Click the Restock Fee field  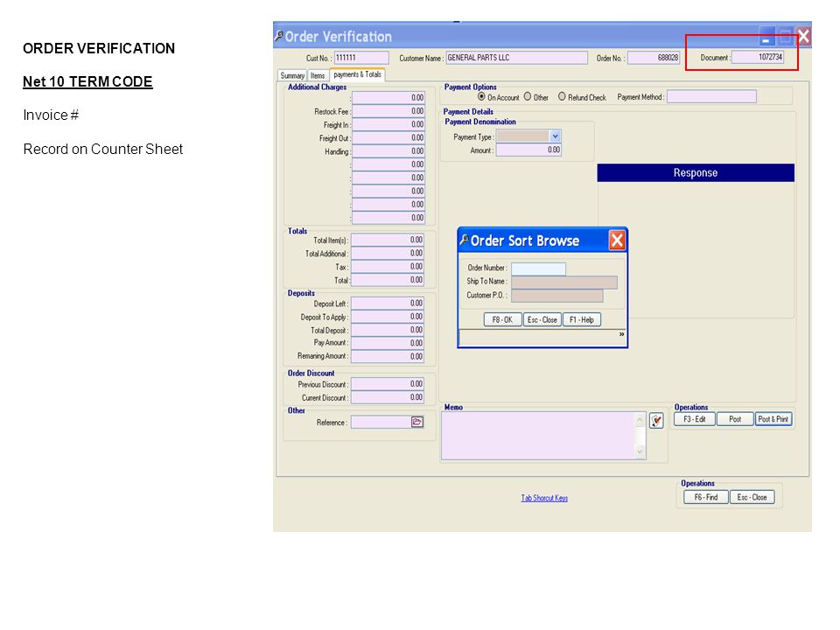(388, 111)
